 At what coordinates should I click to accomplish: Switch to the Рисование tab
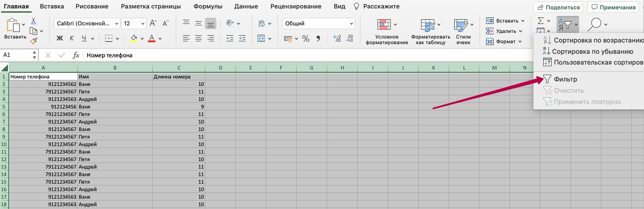click(92, 7)
